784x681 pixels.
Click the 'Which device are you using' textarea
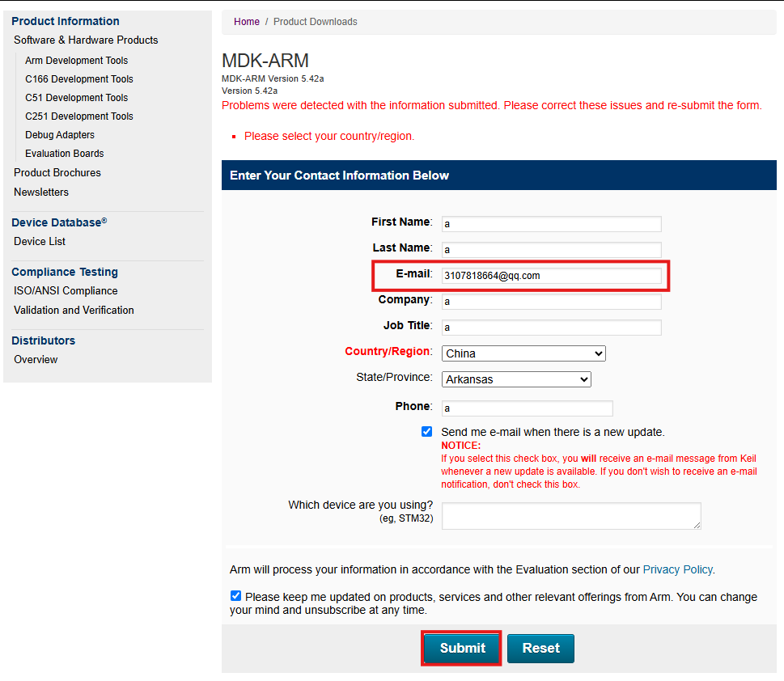click(x=571, y=516)
